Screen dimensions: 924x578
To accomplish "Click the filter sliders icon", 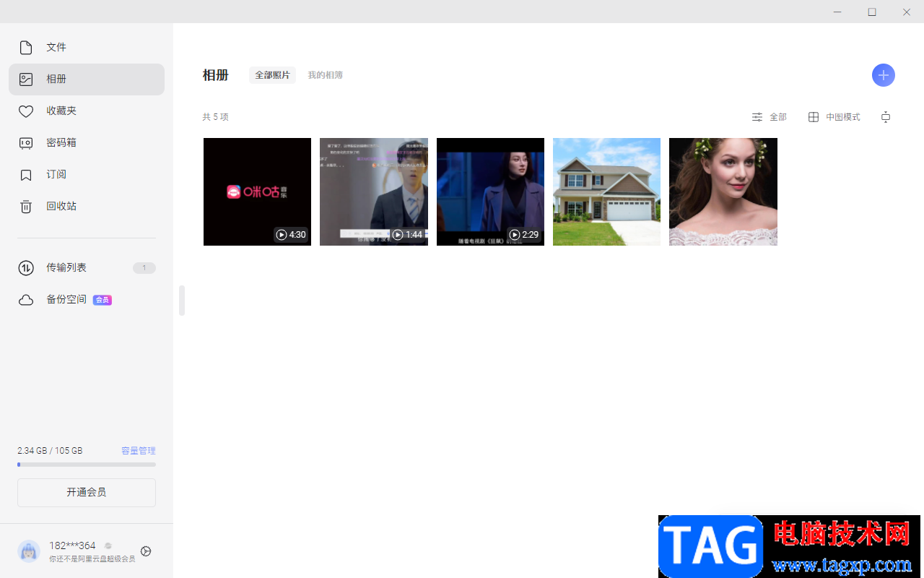I will click(757, 117).
